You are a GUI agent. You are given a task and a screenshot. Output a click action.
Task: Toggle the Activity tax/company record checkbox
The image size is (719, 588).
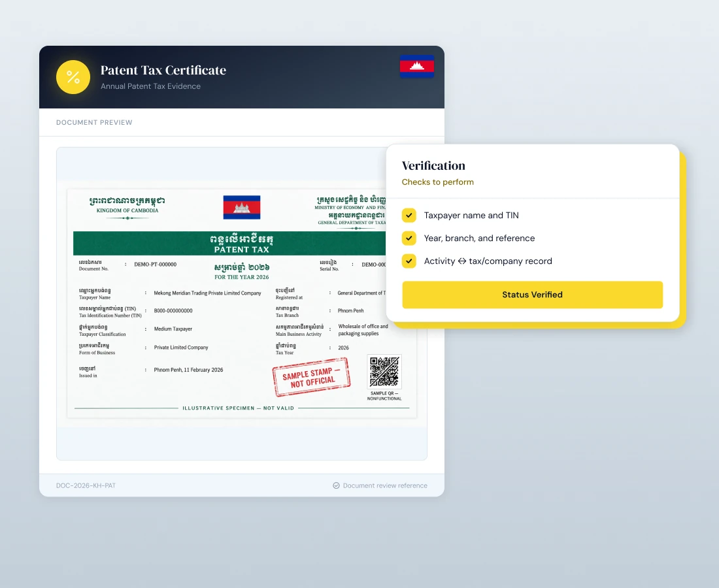coord(409,261)
